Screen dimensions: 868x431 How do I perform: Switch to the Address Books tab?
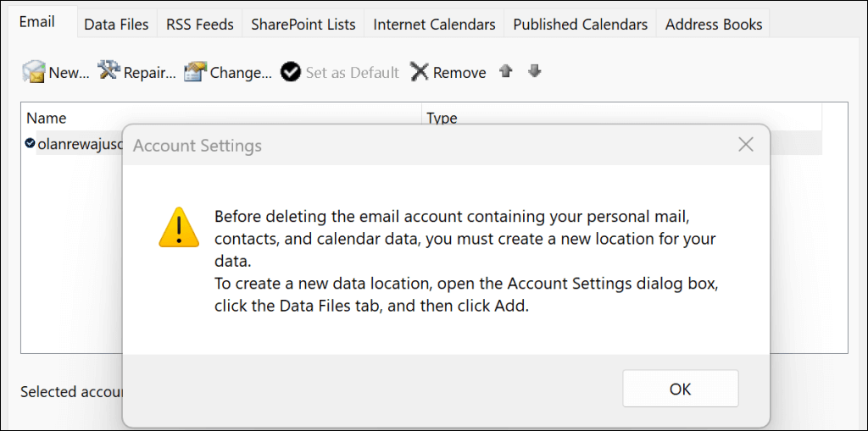(x=713, y=25)
